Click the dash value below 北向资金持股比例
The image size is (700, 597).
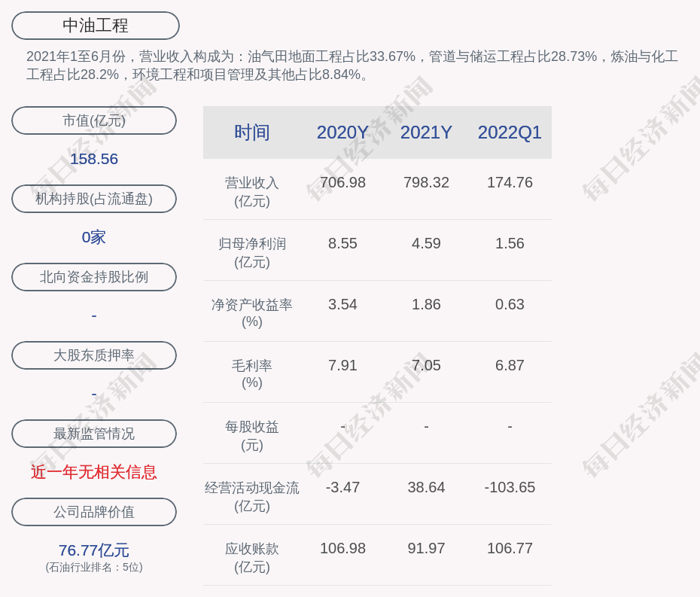coord(94,315)
